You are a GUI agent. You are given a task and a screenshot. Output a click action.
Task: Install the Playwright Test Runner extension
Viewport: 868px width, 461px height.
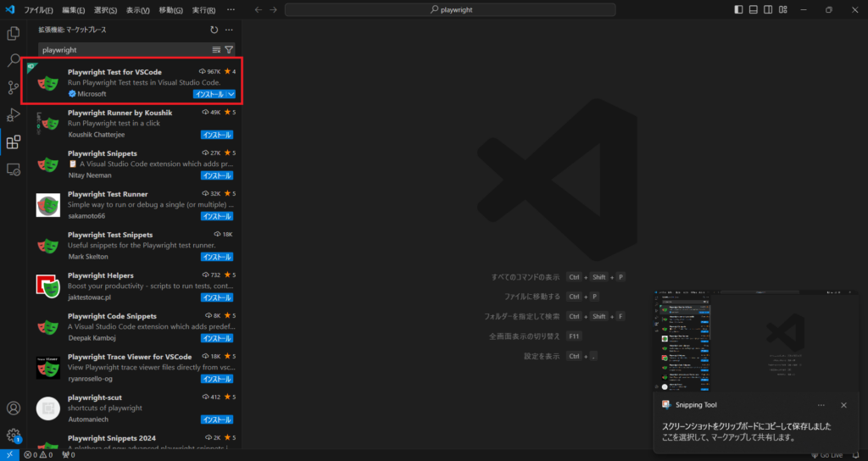216,216
